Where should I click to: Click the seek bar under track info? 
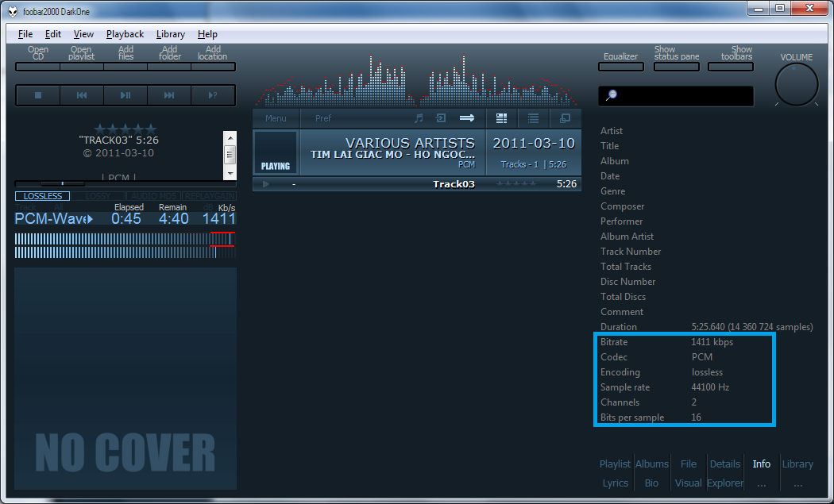[125, 183]
